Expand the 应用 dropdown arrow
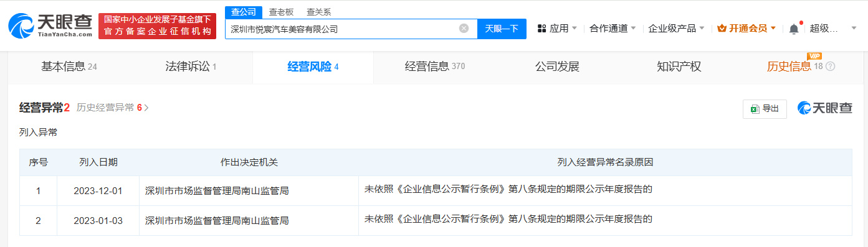Viewport: 868px width, 247px height. tap(574, 29)
